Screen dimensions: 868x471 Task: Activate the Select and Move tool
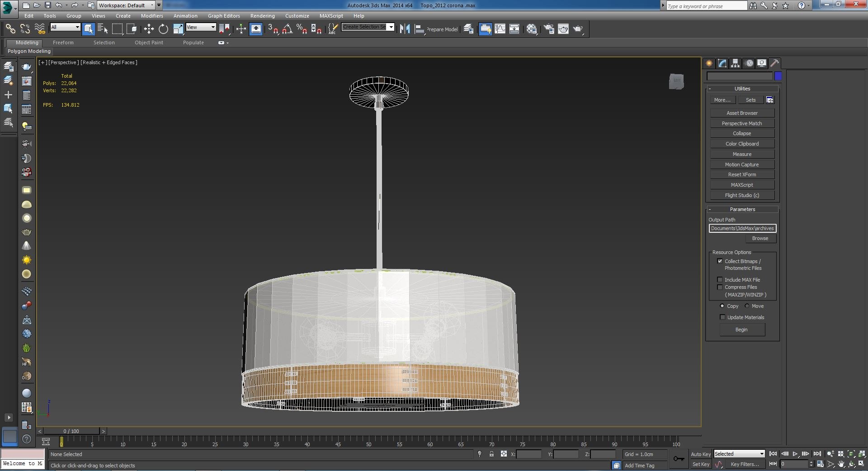149,29
